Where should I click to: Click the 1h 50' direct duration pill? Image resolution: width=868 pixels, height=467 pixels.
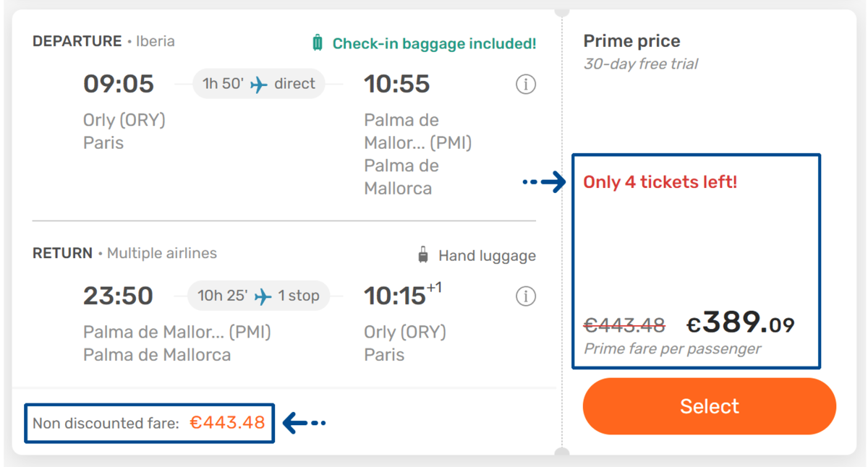tap(258, 84)
